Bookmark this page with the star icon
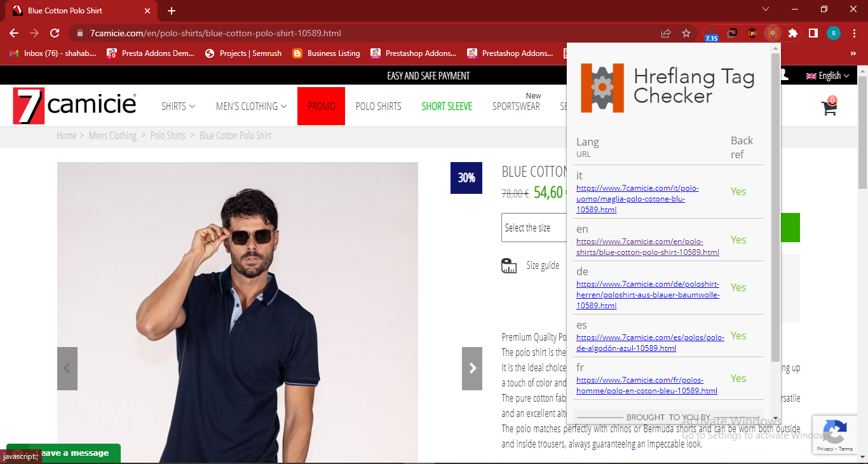 686,33
